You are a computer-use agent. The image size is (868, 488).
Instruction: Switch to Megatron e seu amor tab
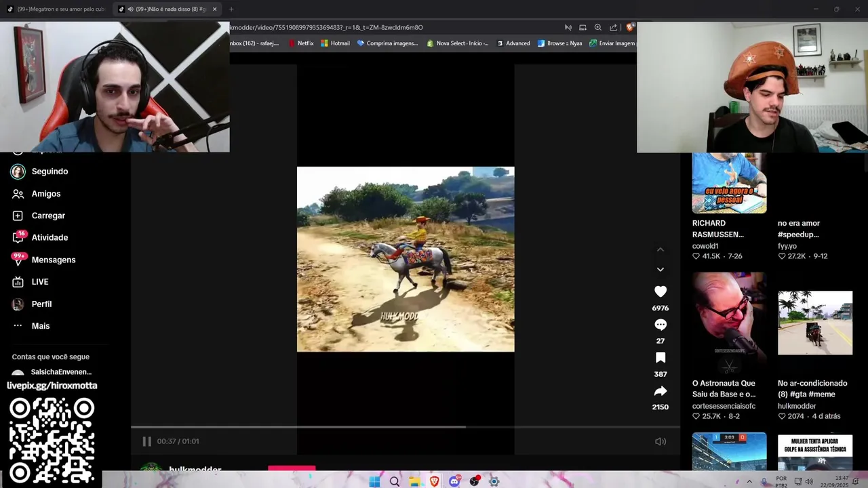pyautogui.click(x=56, y=9)
